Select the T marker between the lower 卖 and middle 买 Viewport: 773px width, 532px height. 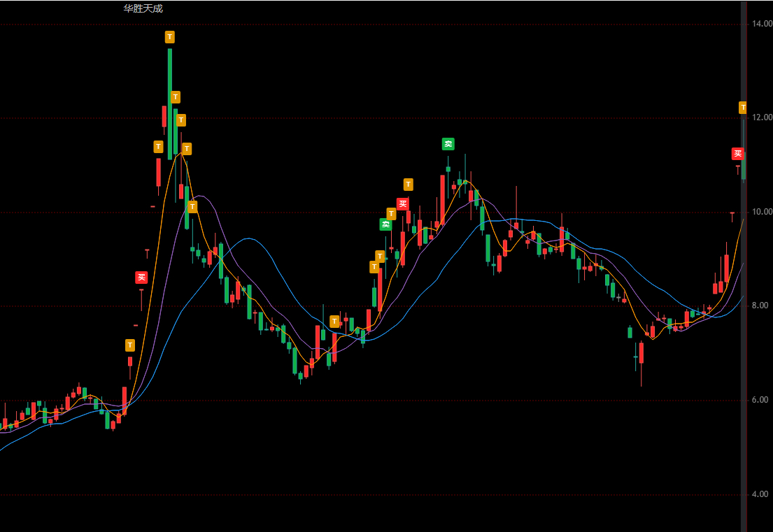(x=392, y=214)
